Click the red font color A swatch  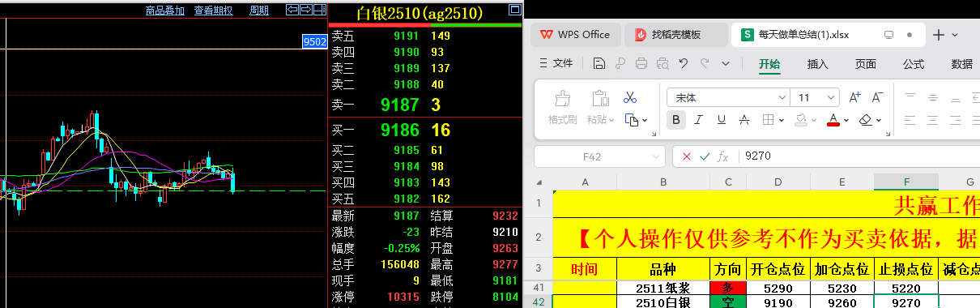(x=833, y=120)
